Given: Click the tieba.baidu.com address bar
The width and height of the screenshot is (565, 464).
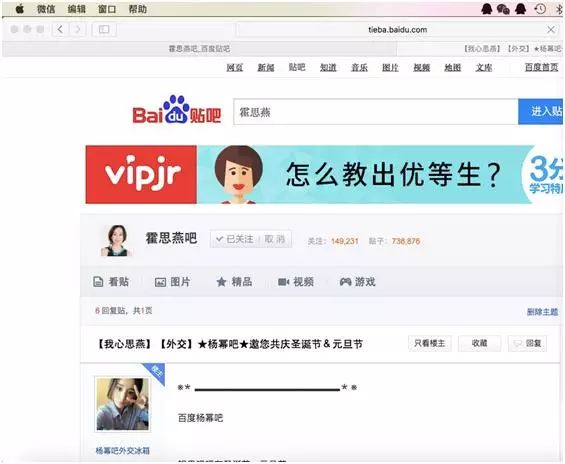Looking at the screenshot, I should tap(397, 30).
